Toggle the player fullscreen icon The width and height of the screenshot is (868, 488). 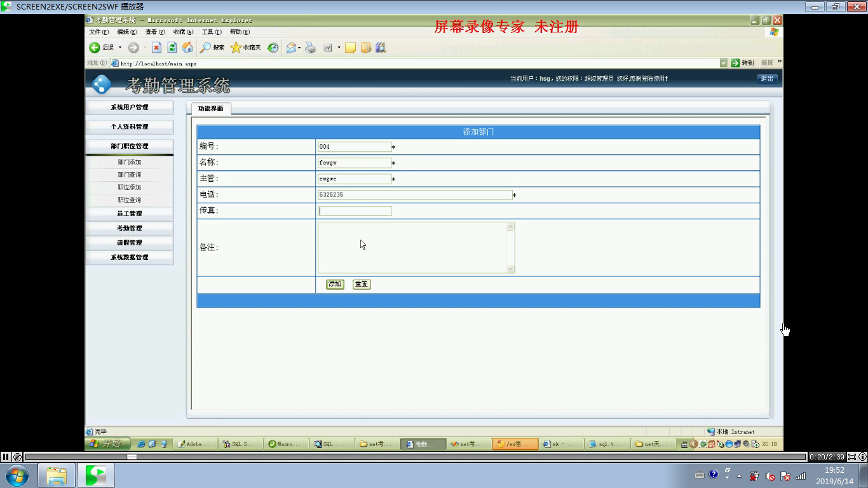[x=852, y=457]
